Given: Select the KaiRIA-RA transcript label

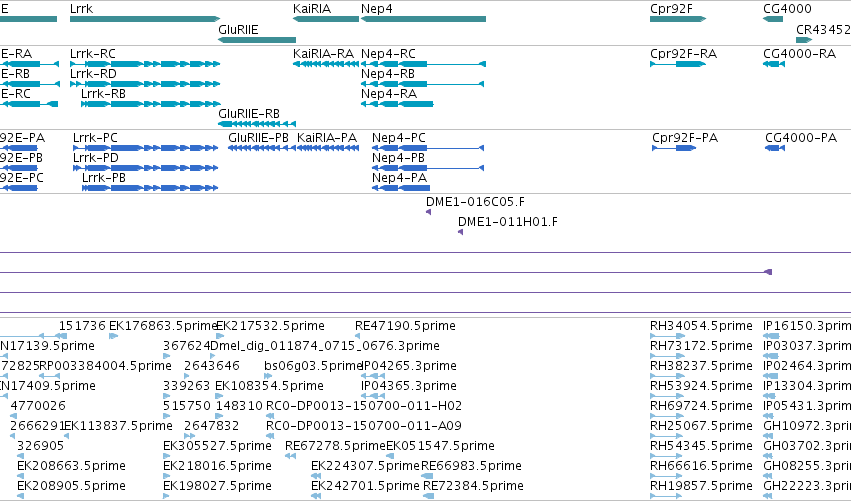Looking at the screenshot, I should [x=323, y=54].
